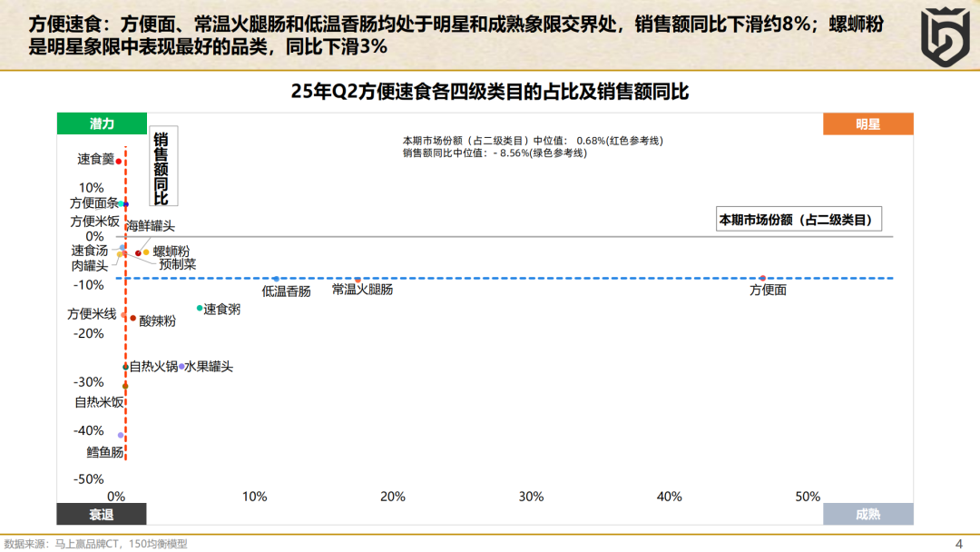This screenshot has width=980, height=552.
Task: Click the red 速食羹 data point
Action: click(x=119, y=162)
